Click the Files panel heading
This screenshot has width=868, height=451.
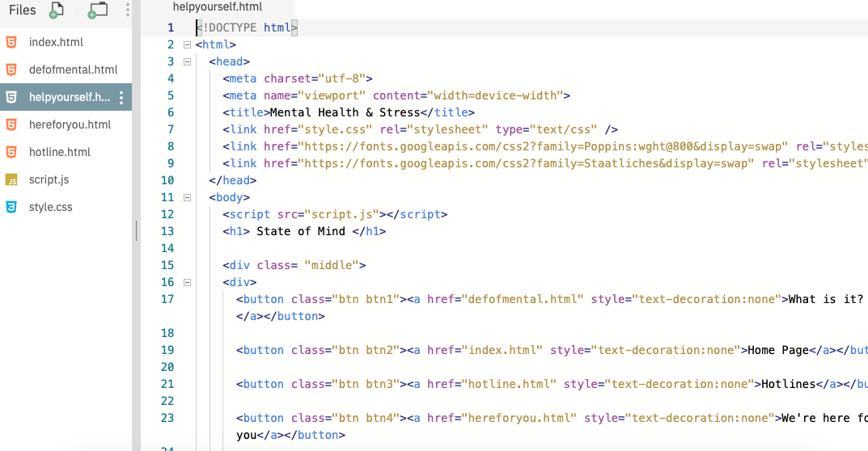click(22, 10)
